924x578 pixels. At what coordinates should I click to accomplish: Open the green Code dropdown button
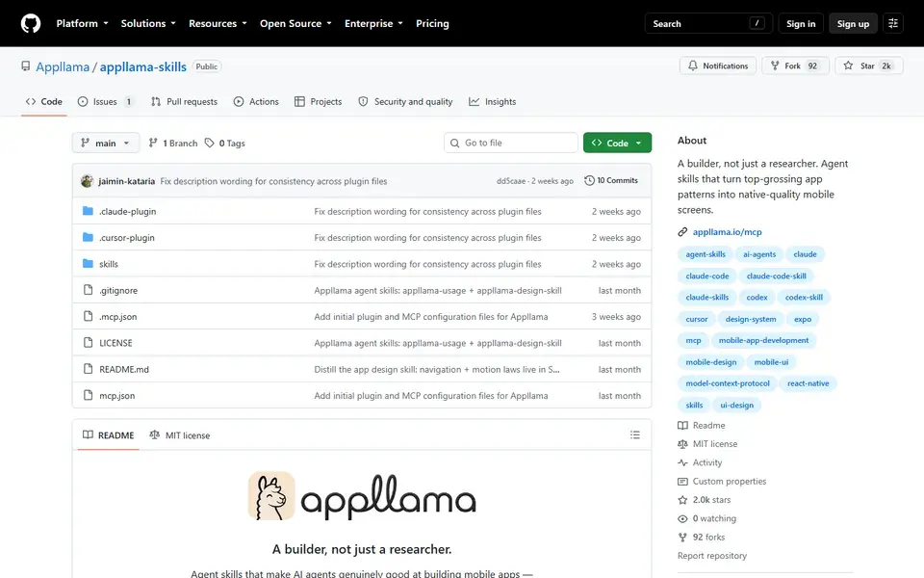pyautogui.click(x=617, y=143)
